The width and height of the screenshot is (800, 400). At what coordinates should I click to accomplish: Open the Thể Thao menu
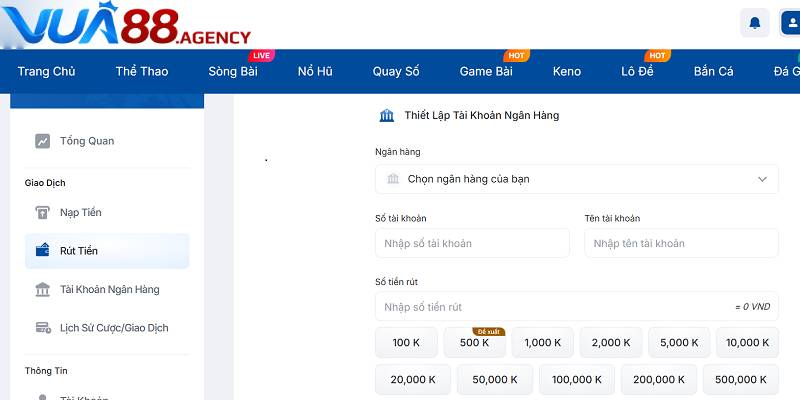click(141, 71)
